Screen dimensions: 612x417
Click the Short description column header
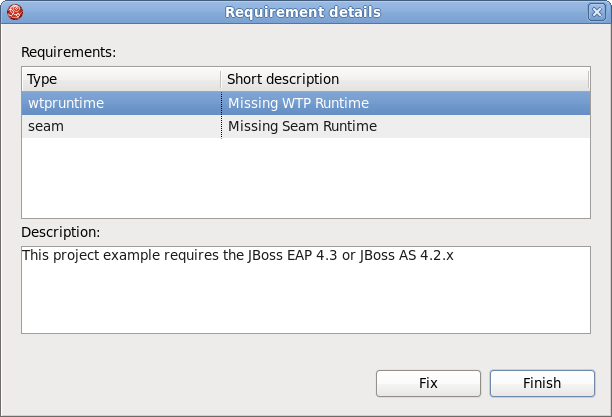(x=283, y=79)
